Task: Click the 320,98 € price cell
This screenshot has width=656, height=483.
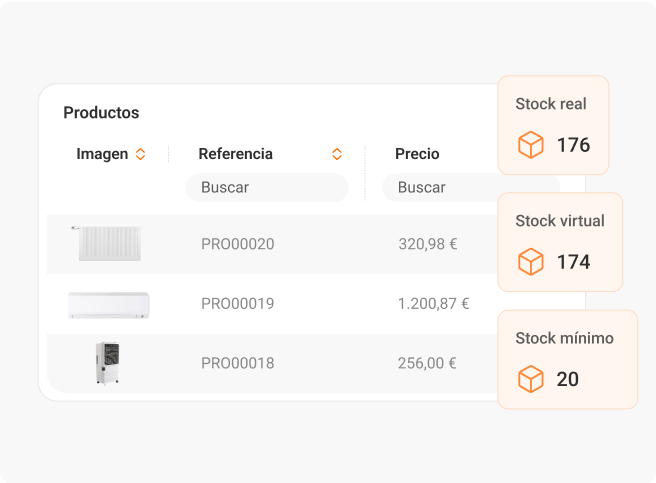Action: pyautogui.click(x=427, y=244)
